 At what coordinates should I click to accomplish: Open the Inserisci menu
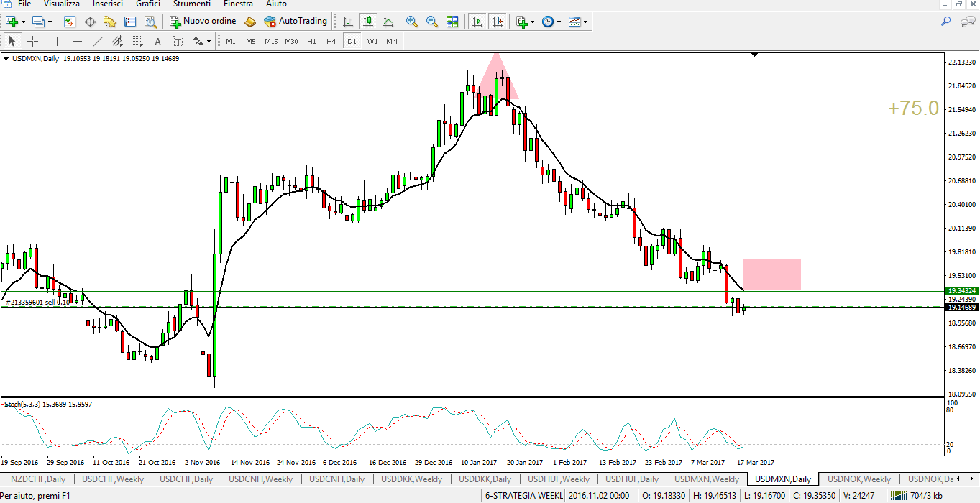point(108,4)
